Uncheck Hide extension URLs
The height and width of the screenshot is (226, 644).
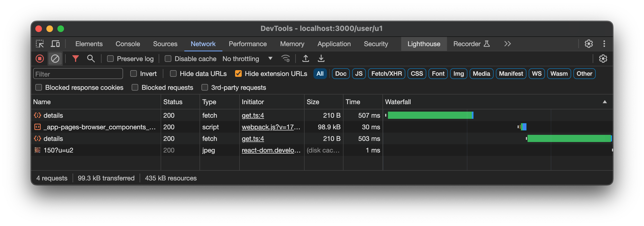coord(238,74)
